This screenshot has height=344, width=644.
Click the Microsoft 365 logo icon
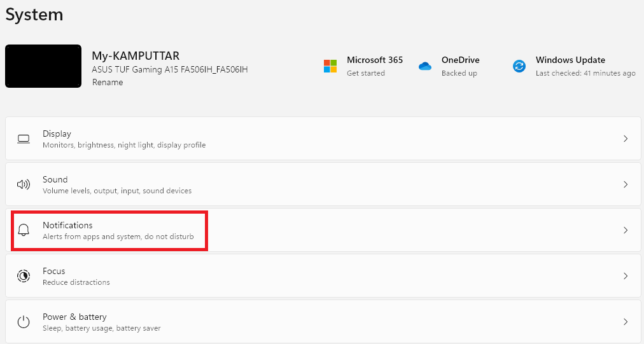[x=330, y=66]
